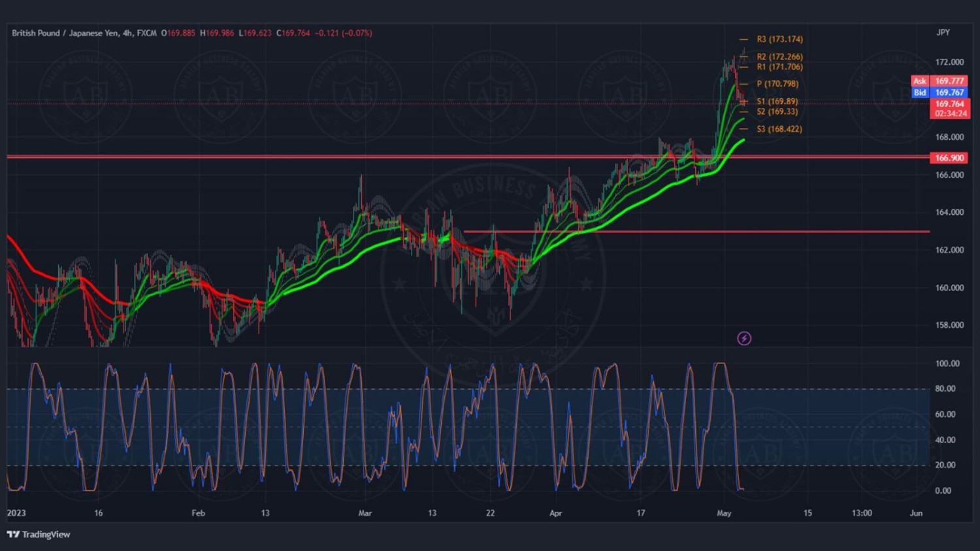This screenshot has height=551, width=980.
Task: Click the oscillator 0.00 scale value
Action: (x=943, y=491)
